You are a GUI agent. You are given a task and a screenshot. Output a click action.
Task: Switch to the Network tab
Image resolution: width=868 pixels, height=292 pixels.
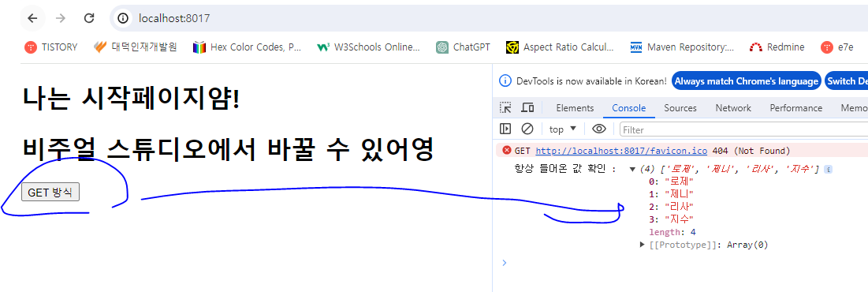pos(733,108)
